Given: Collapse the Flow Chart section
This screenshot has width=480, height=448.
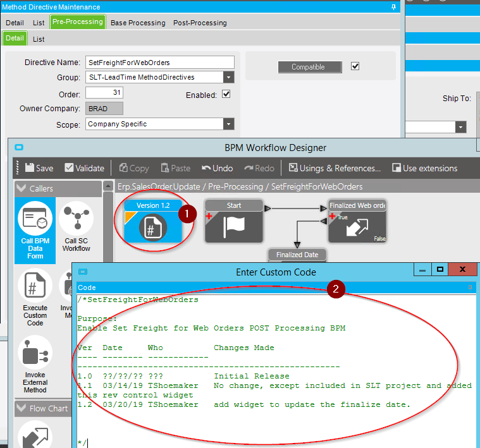Looking at the screenshot, I should click(22, 408).
